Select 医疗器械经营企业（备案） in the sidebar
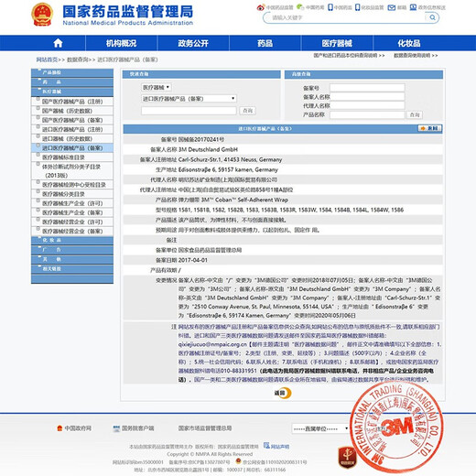 point(72,231)
